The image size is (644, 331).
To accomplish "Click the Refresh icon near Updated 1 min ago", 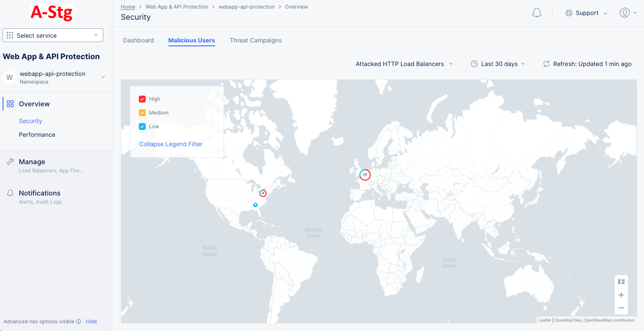I will (x=546, y=63).
